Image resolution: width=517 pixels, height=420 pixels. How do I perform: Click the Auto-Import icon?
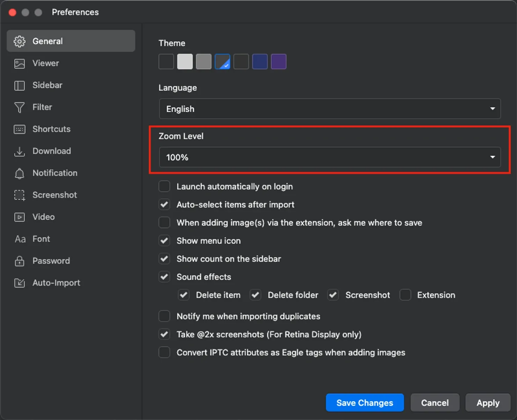20,283
